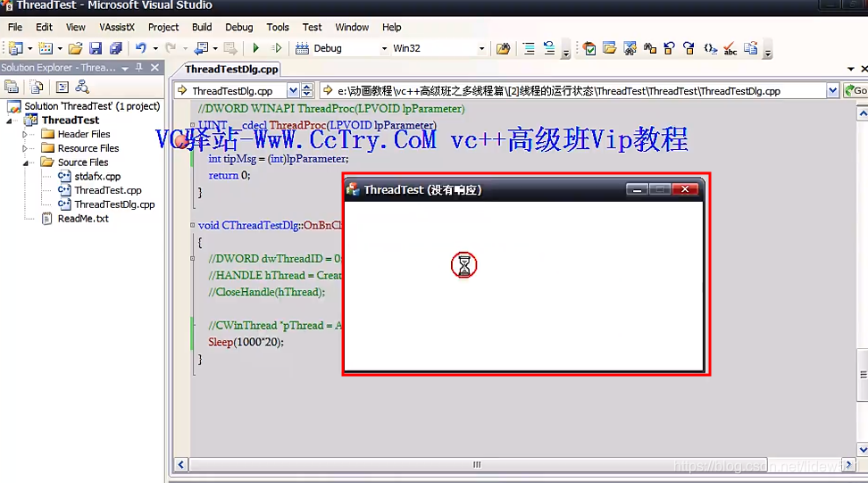
Task: Click the Save All icon
Action: [116, 48]
